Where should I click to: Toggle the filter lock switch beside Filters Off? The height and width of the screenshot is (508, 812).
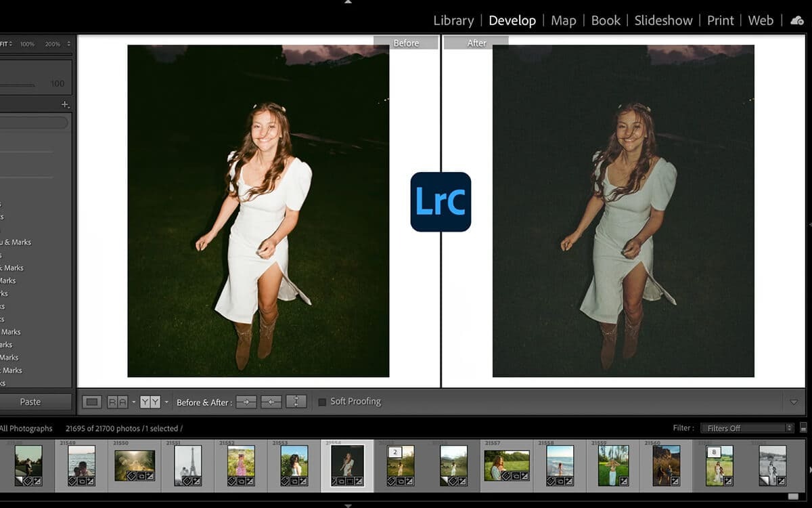pyautogui.click(x=803, y=428)
